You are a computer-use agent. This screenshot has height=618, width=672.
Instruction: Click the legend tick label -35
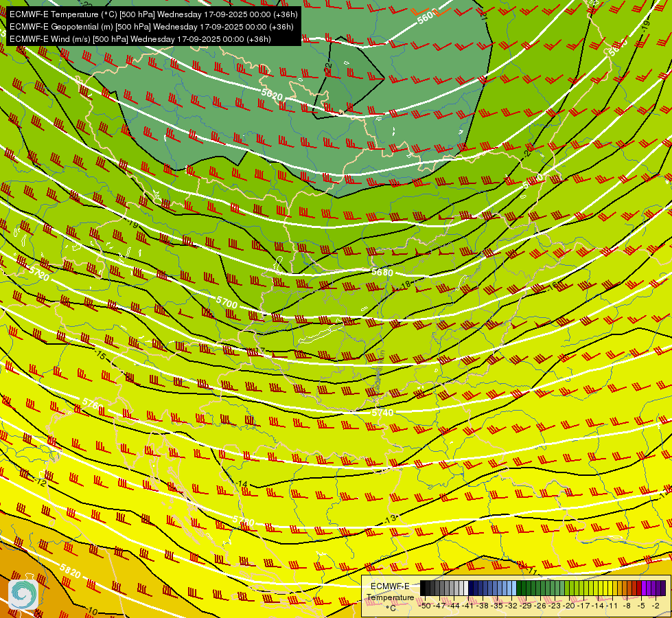498,606
